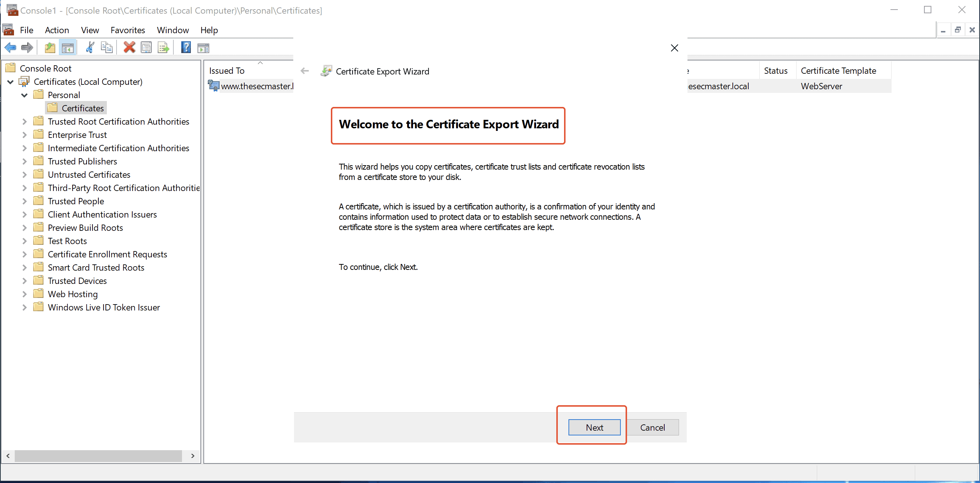Click the Console1 title bar app icon
This screenshot has height=483, width=980.
click(x=12, y=10)
